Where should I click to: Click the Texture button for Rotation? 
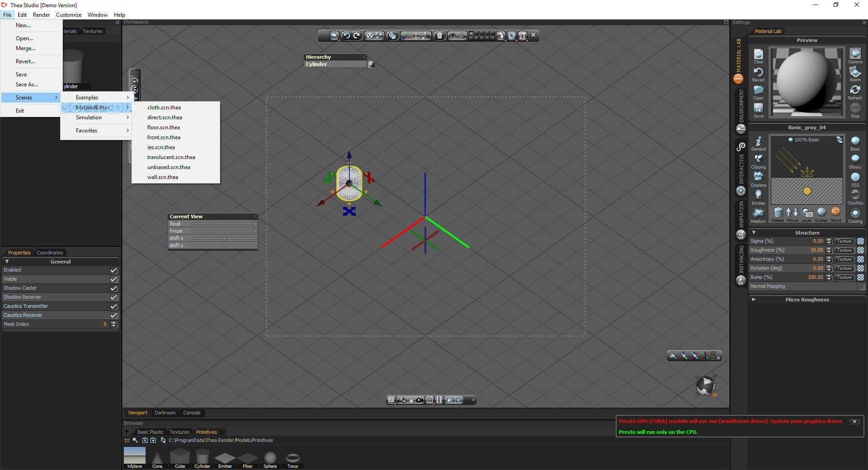844,268
